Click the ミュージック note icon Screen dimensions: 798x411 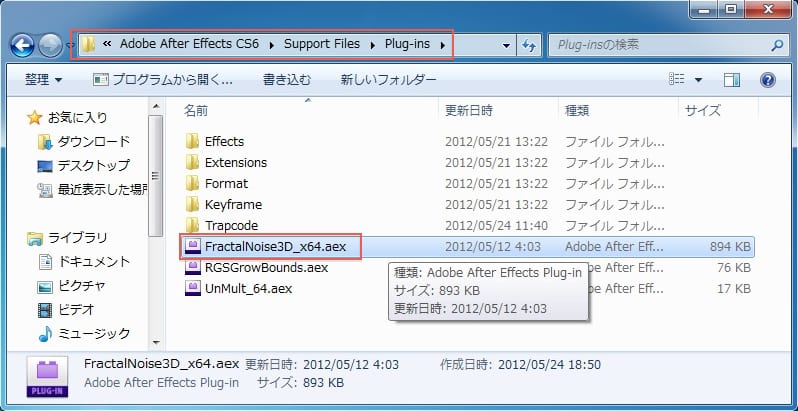[45, 333]
